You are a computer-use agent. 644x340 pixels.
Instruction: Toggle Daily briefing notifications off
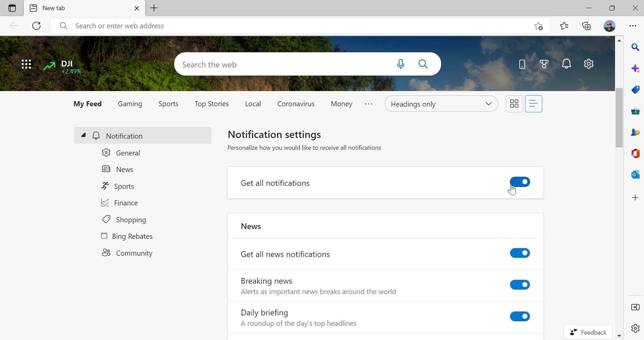point(521,316)
